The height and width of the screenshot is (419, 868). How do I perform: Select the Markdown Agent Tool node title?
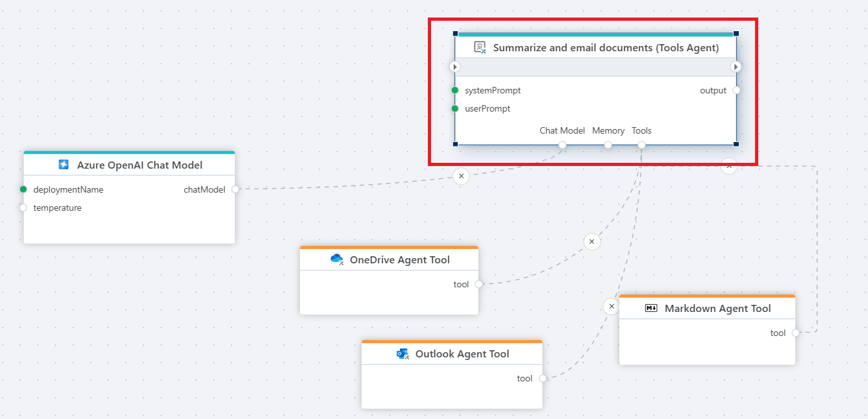tap(717, 308)
